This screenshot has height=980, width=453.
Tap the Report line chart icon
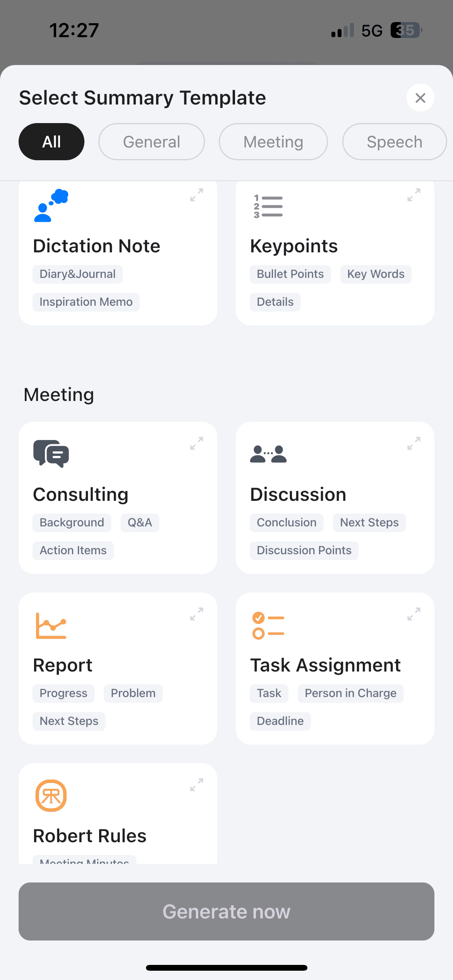(51, 625)
